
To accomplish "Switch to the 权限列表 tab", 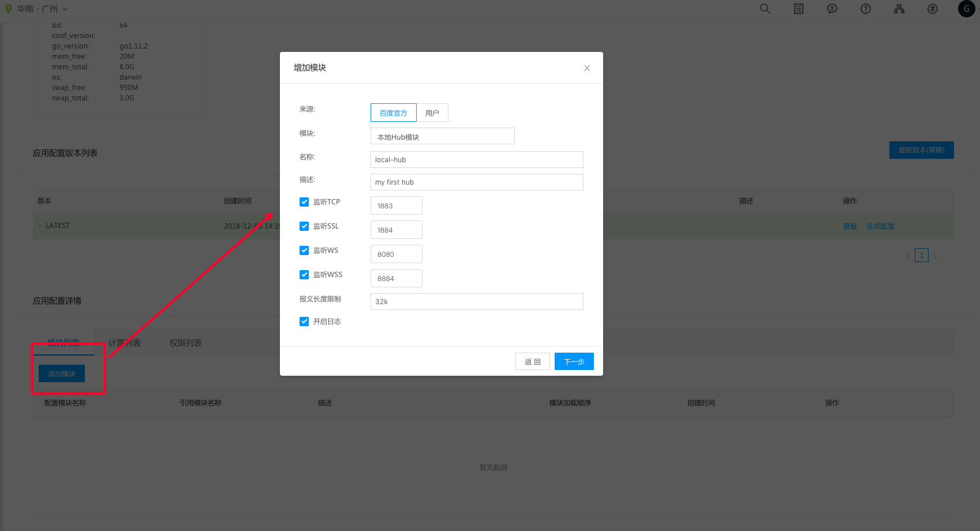I will [x=185, y=343].
